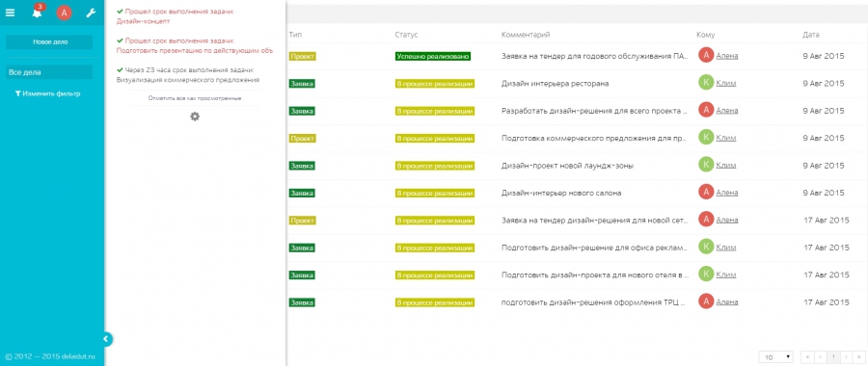
Task: Click Алена's avatar in 'Разработать дизайн-решения' row
Action: point(706,111)
